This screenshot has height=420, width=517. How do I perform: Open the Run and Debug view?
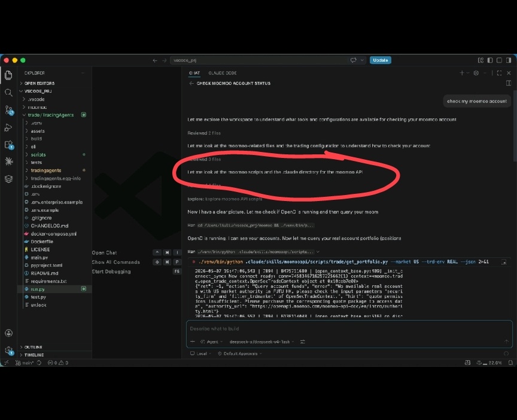coord(8,127)
